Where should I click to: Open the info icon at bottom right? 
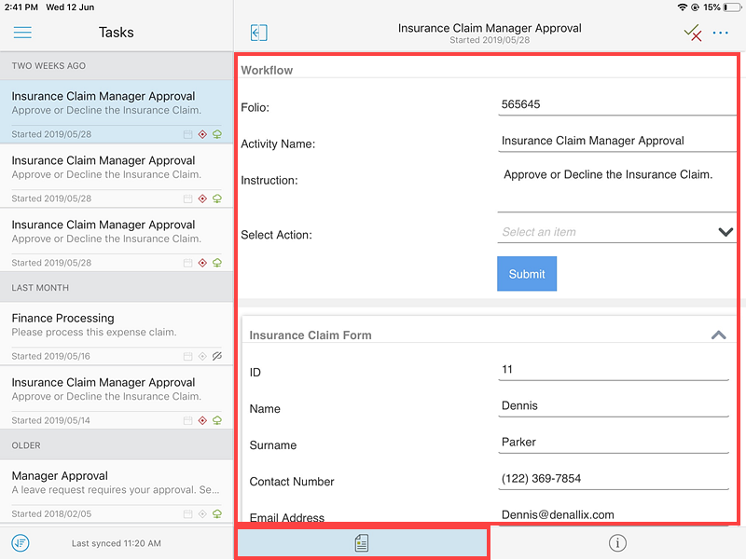[617, 542]
